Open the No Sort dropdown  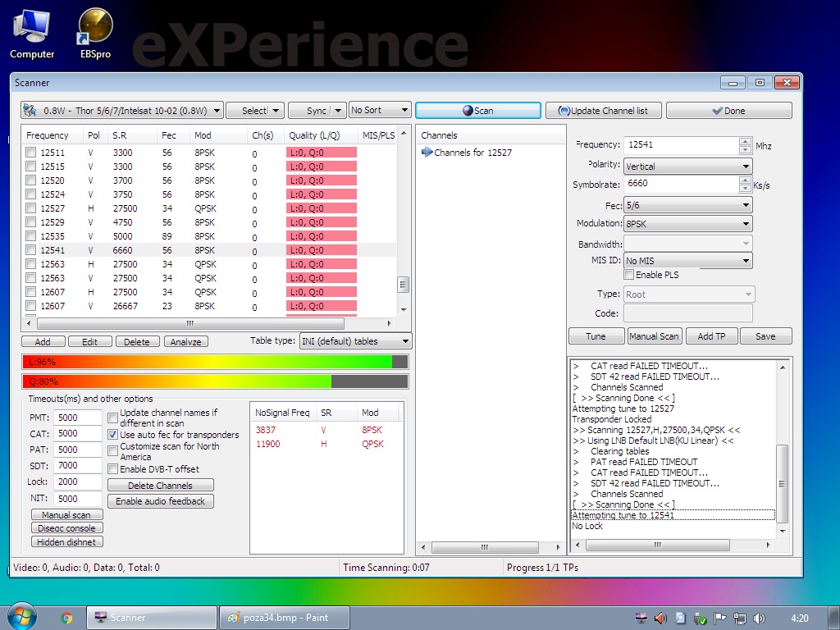379,110
